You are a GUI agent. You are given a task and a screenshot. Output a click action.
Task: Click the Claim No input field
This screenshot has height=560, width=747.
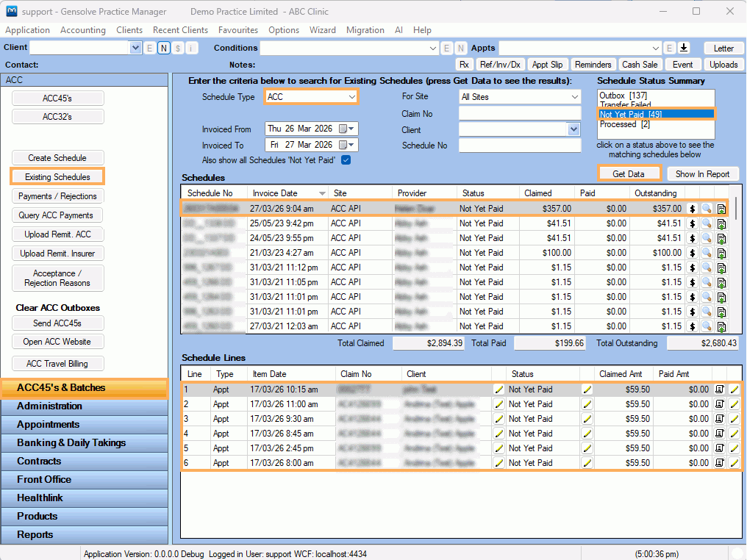520,113
